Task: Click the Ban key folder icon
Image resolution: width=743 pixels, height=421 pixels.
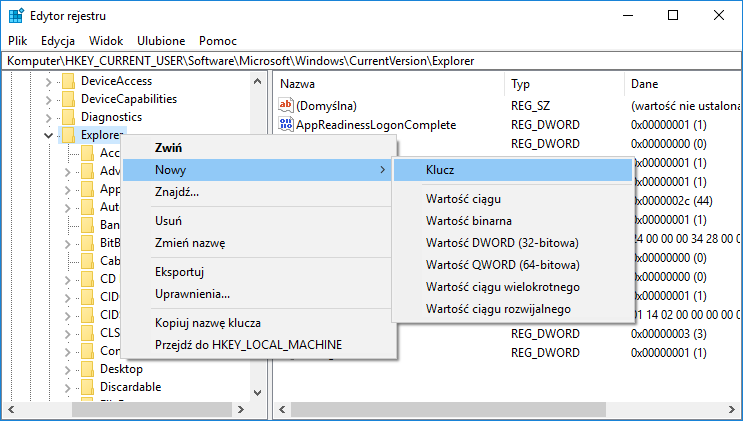Action: click(x=88, y=225)
